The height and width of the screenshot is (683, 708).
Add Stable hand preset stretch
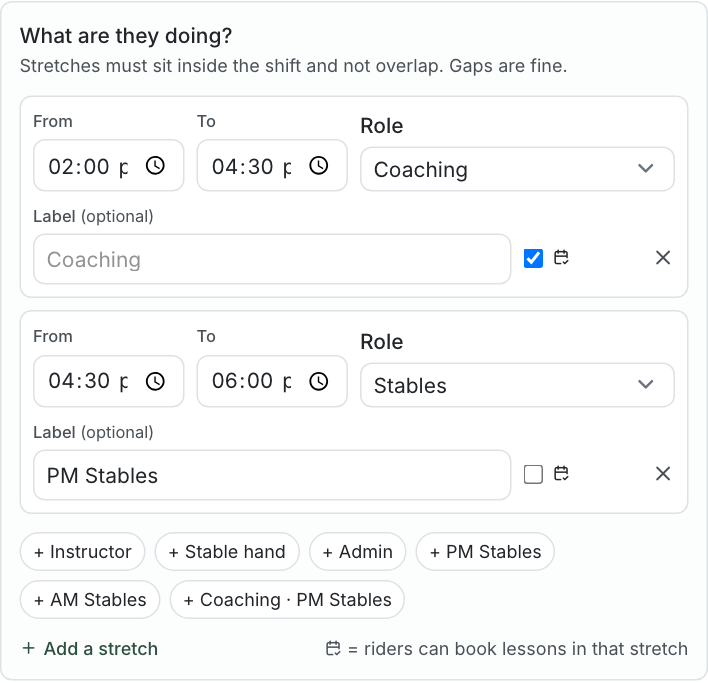click(227, 552)
